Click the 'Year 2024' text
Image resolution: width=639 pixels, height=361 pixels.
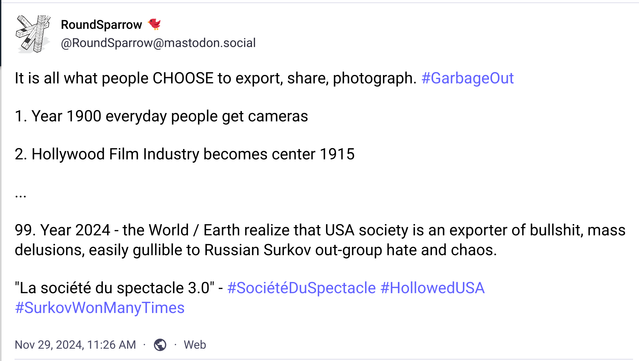point(75,230)
